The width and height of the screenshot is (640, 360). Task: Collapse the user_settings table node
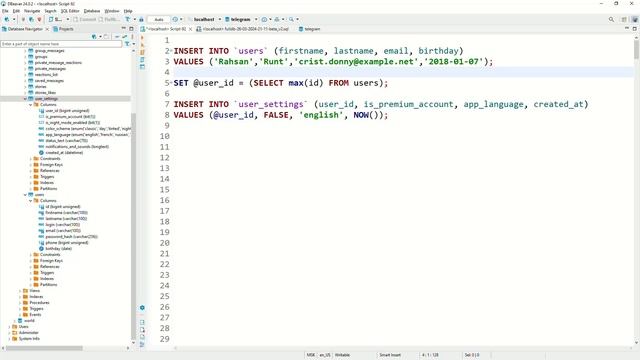pyautogui.click(x=25, y=99)
